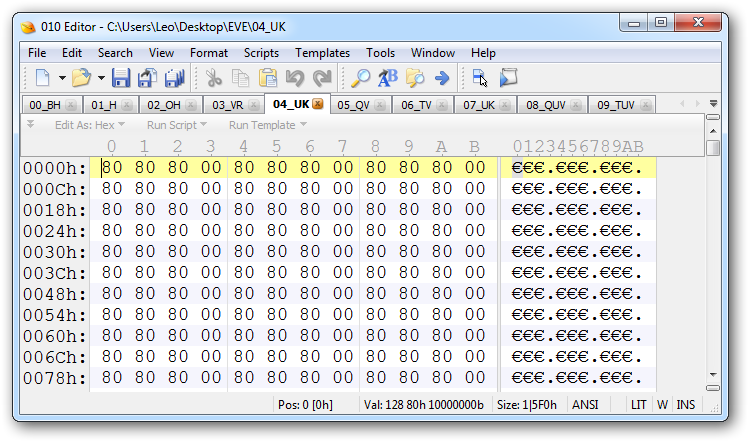Open the Tools menu
This screenshot has width=749, height=442.
[381, 53]
